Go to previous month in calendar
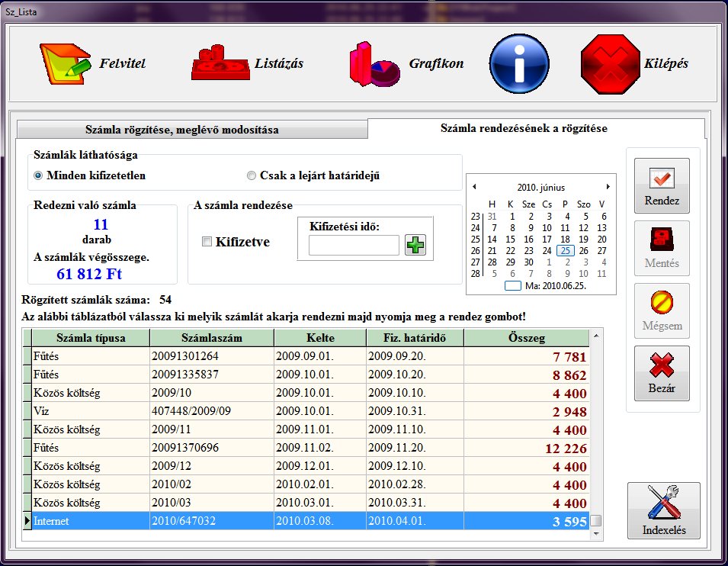The width and height of the screenshot is (728, 566). [474, 187]
